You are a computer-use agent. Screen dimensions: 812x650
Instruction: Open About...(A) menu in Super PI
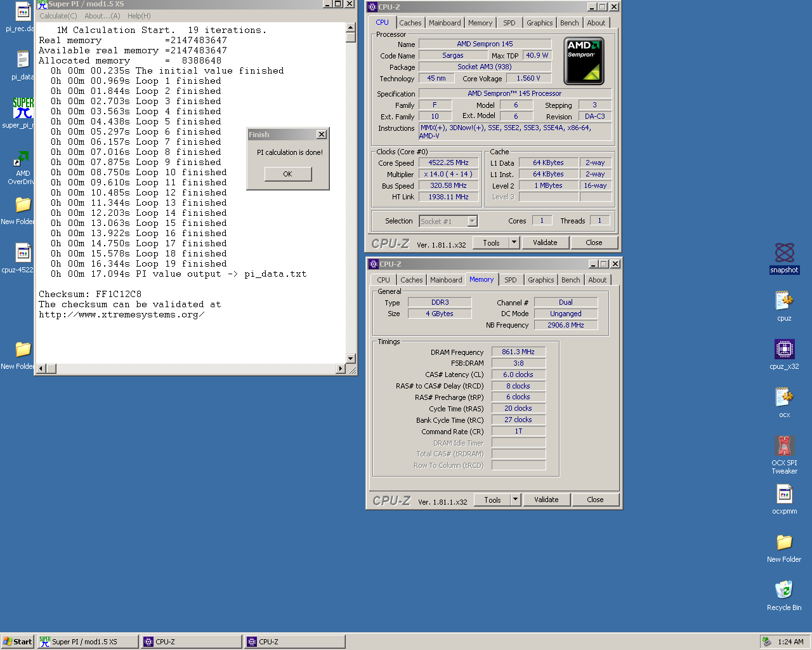pyautogui.click(x=102, y=16)
